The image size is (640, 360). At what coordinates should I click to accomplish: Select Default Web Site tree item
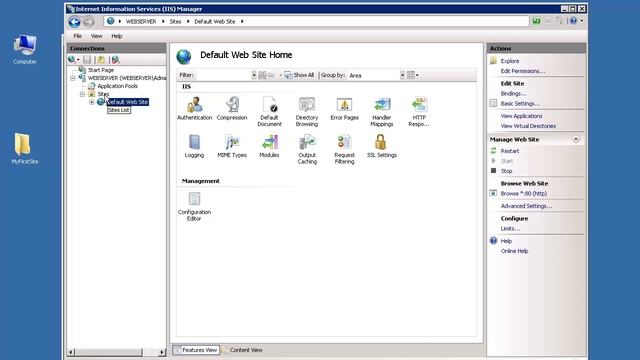(127, 102)
